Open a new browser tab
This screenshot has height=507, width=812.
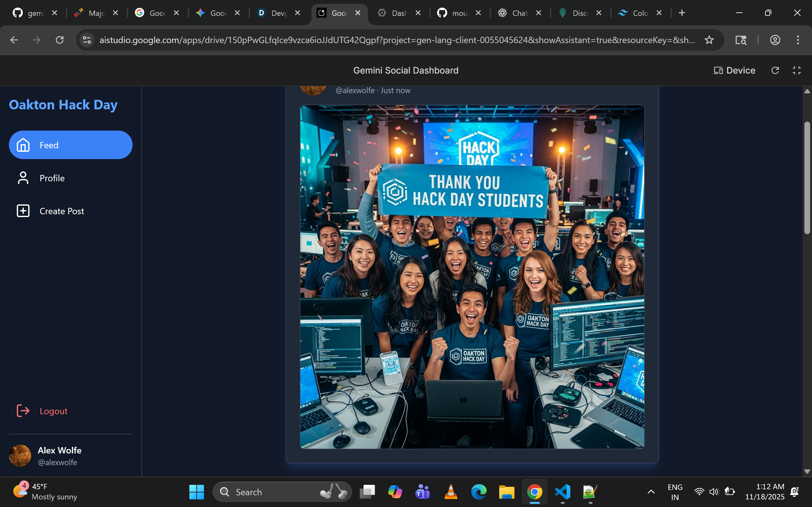tap(681, 13)
